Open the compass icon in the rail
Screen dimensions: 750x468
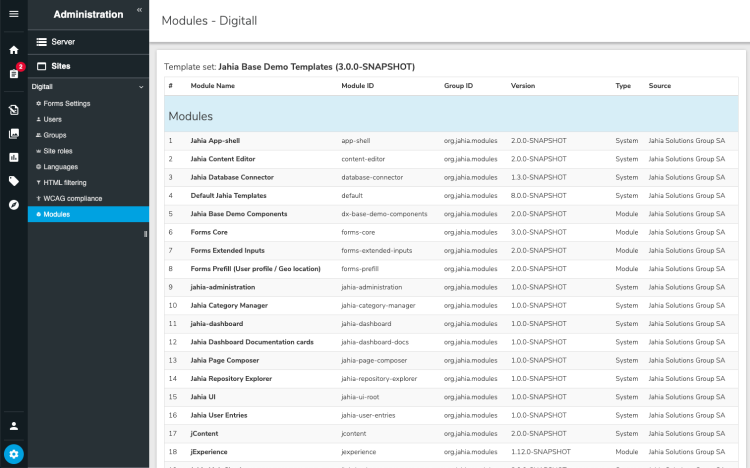click(14, 205)
